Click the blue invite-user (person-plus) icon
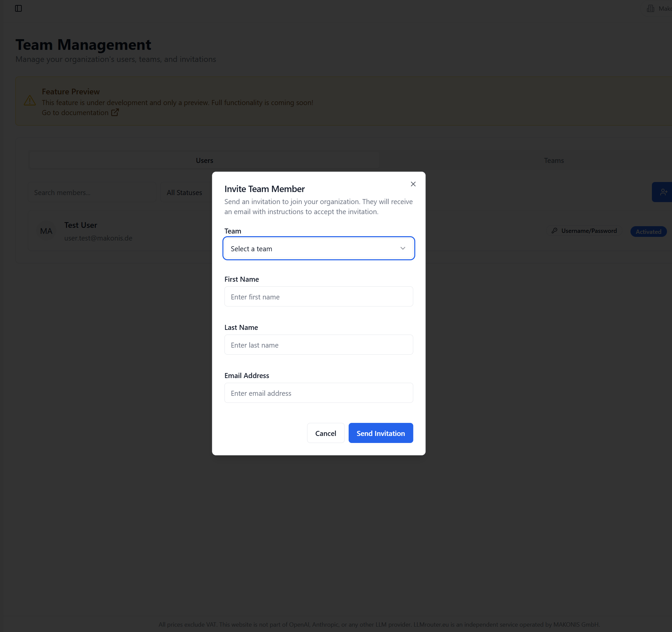 [x=664, y=192]
